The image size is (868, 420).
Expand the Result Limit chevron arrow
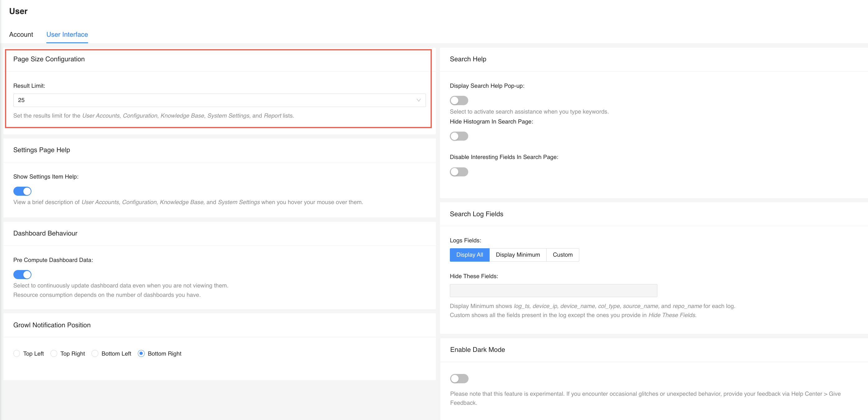pyautogui.click(x=418, y=100)
